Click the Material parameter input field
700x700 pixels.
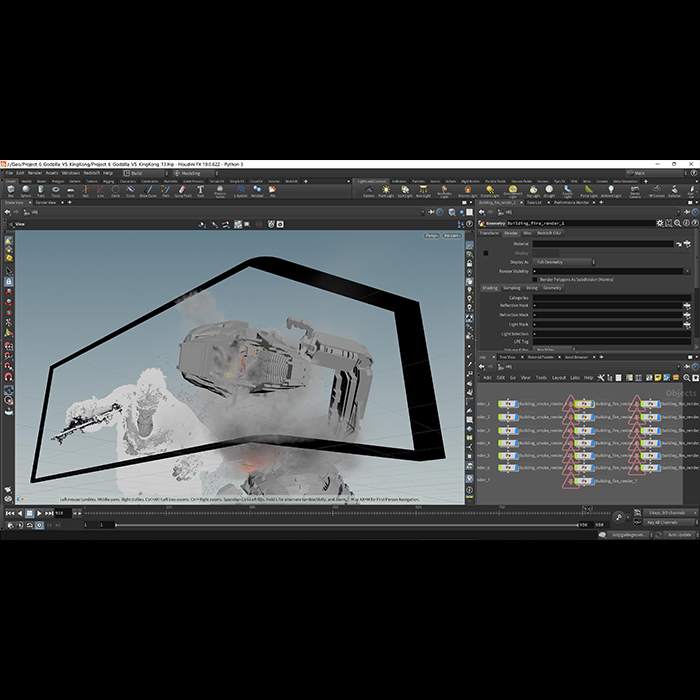[x=602, y=244]
